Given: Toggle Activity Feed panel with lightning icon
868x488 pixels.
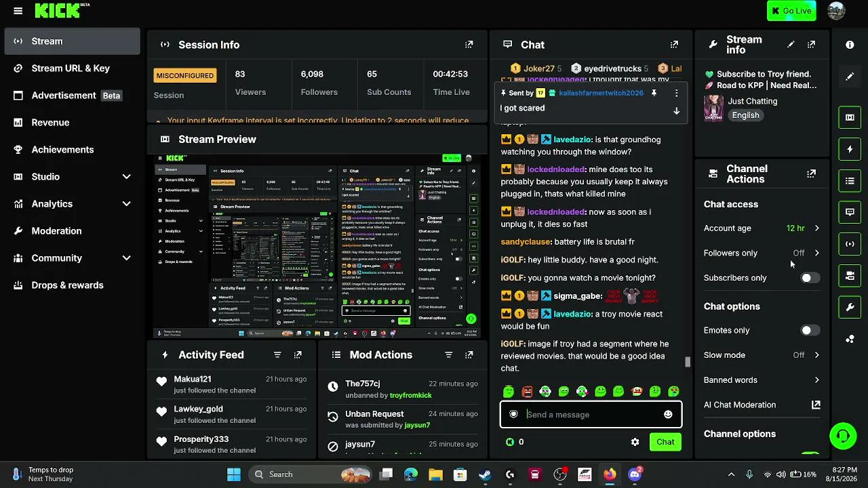Looking at the screenshot, I should (850, 149).
